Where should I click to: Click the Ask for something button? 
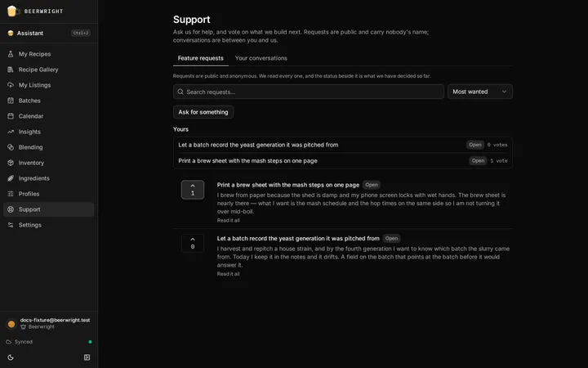pyautogui.click(x=203, y=112)
